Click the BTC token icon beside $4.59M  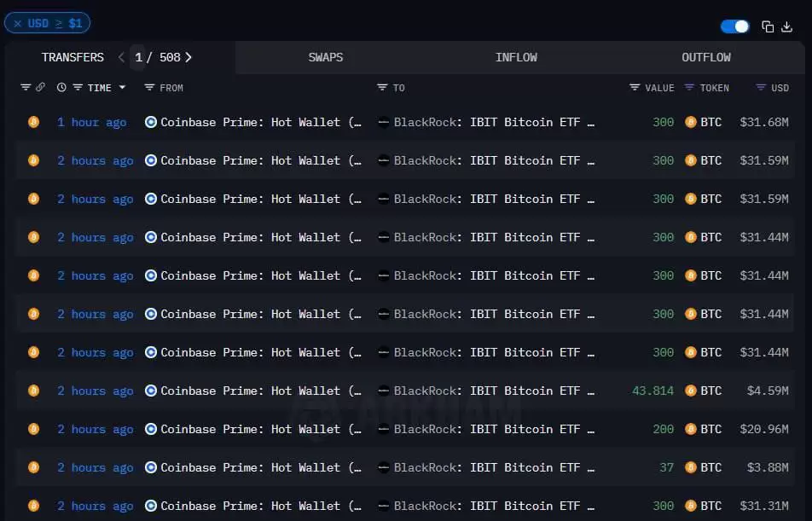coord(690,391)
